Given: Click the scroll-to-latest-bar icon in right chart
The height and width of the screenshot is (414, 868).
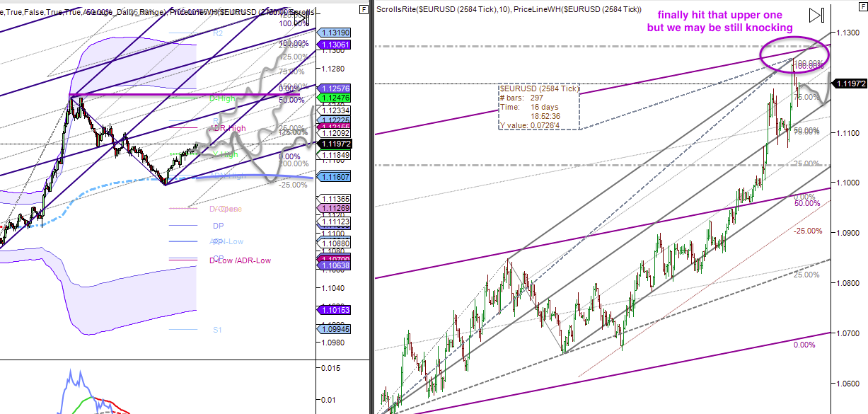Looking at the screenshot, I should [816, 15].
